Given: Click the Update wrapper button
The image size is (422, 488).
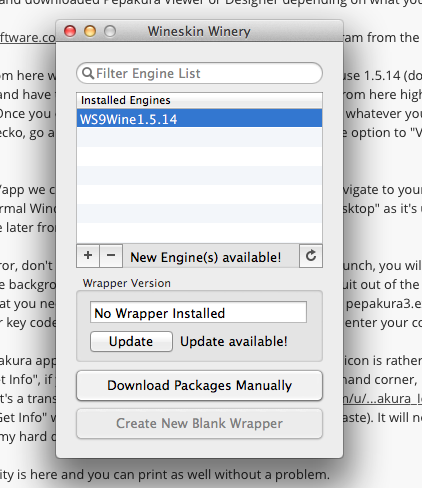Looking at the screenshot, I should point(131,341).
